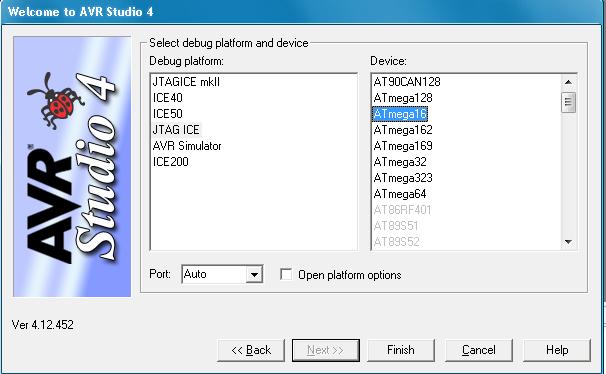The height and width of the screenshot is (374, 606).
Task: Select ATmega64 device
Action: pyautogui.click(x=400, y=194)
